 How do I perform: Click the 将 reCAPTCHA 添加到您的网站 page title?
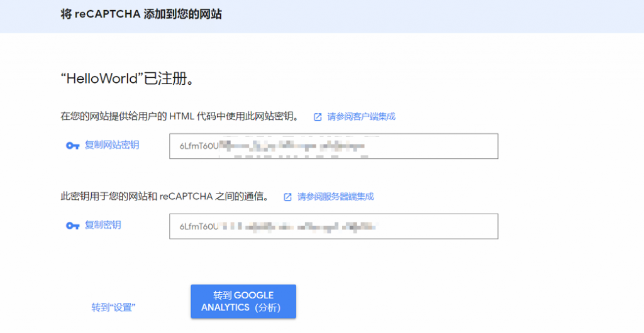point(141,14)
